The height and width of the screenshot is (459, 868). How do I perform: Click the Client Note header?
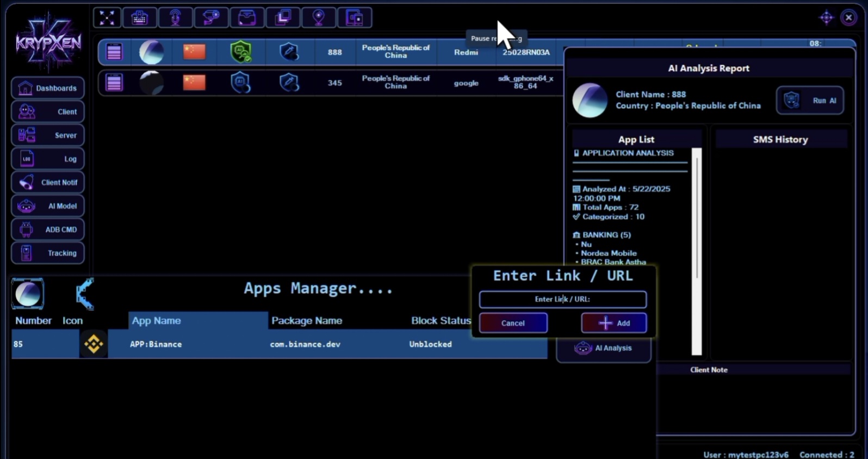pyautogui.click(x=709, y=370)
